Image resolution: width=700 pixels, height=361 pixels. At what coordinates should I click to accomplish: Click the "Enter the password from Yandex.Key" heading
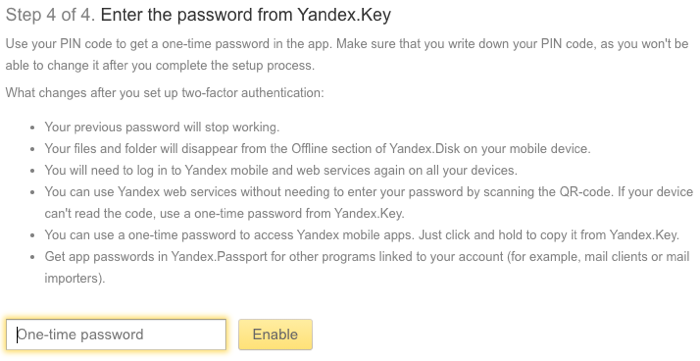point(246,15)
